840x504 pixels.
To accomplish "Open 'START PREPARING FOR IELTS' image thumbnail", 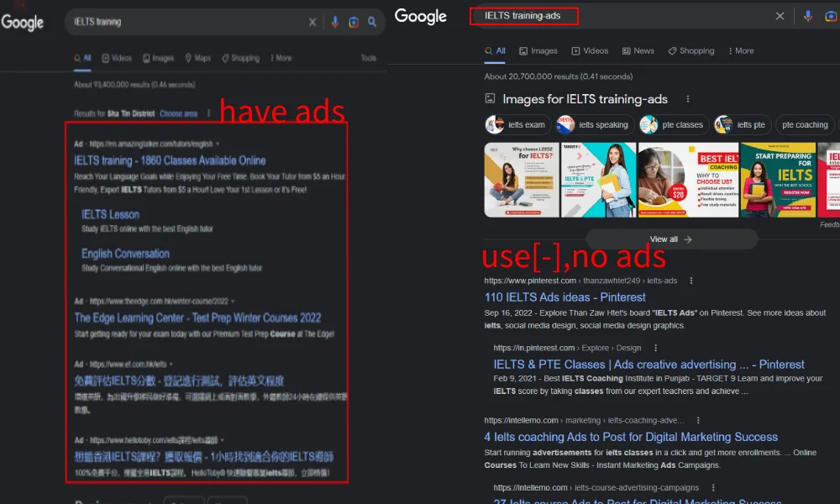I will point(778,180).
